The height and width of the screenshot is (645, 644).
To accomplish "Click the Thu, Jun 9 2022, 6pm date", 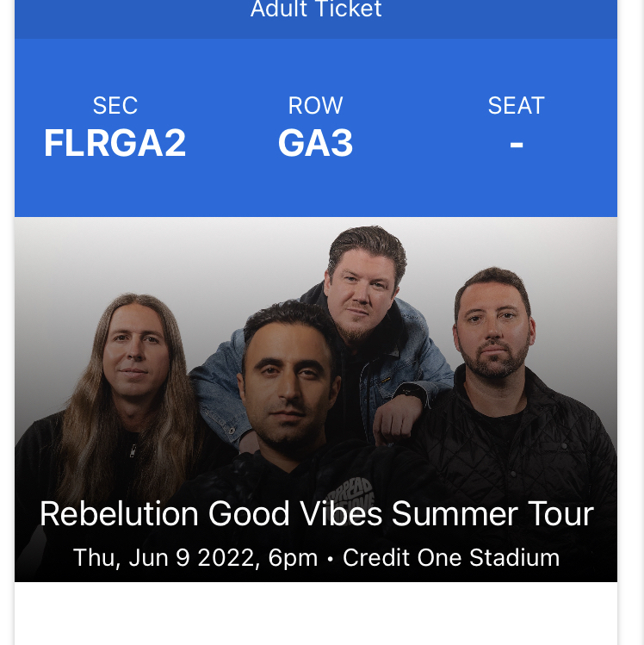I will 195,558.
